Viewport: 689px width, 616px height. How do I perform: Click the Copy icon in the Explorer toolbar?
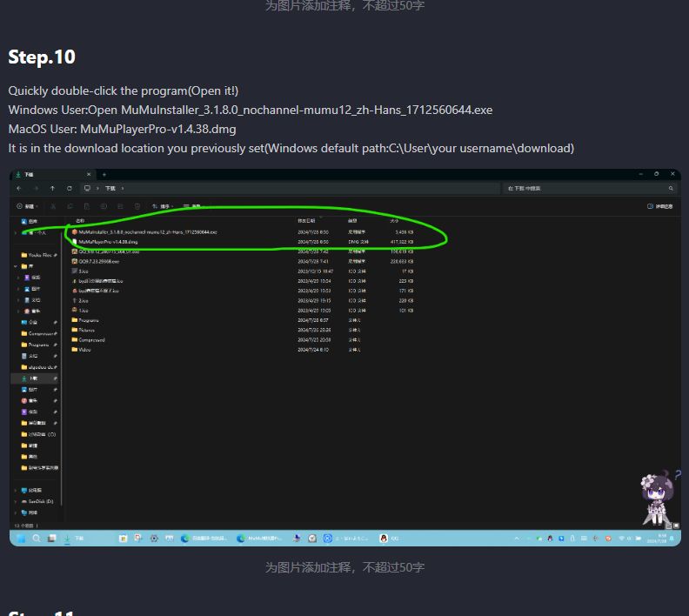pos(70,206)
